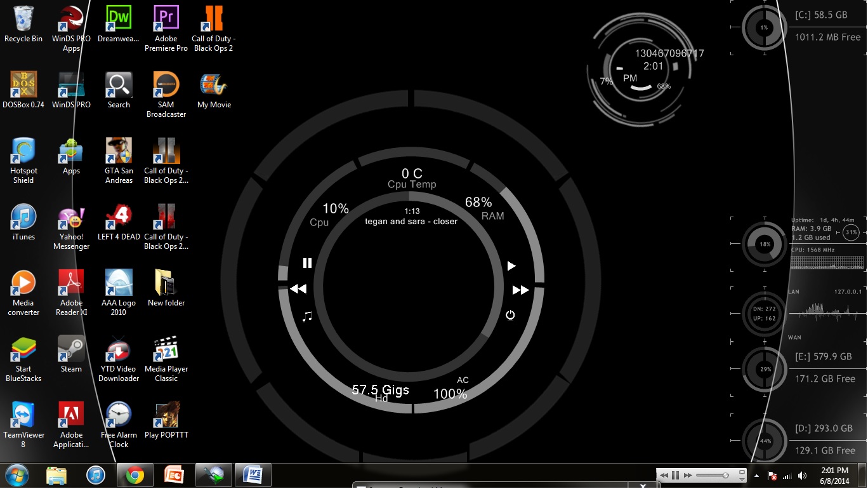Switch to iTunes on the taskbar

click(95, 475)
